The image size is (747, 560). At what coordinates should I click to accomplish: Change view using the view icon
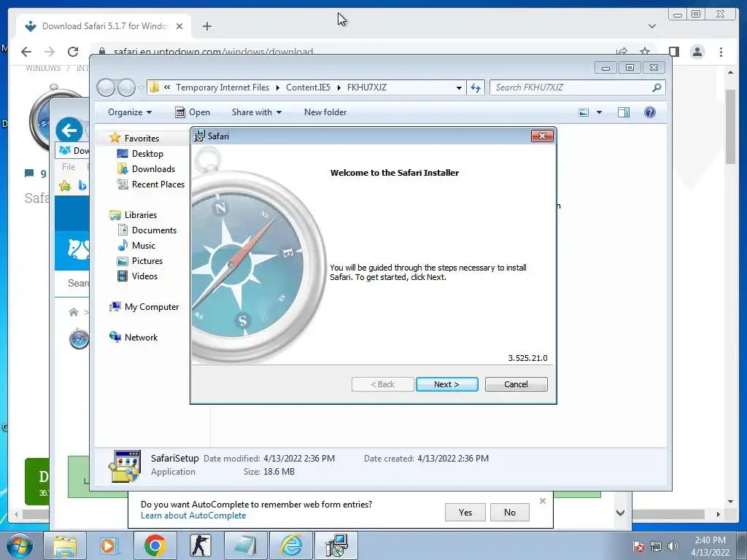(584, 112)
